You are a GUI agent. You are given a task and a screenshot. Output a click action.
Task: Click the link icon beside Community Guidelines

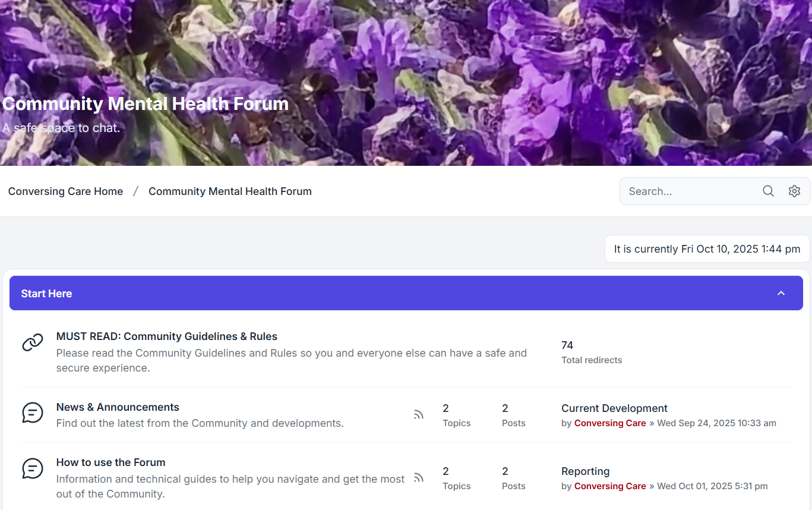33,342
